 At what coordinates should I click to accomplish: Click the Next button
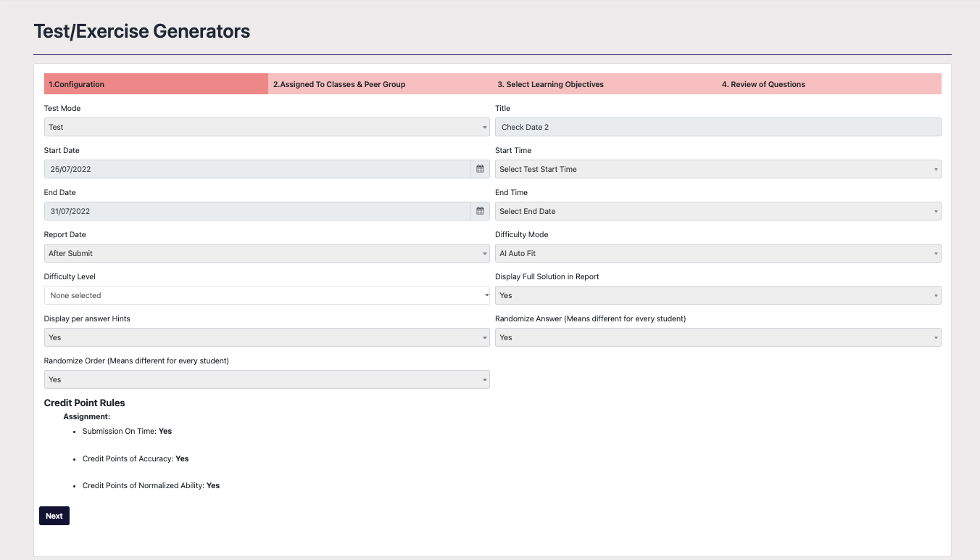click(54, 516)
